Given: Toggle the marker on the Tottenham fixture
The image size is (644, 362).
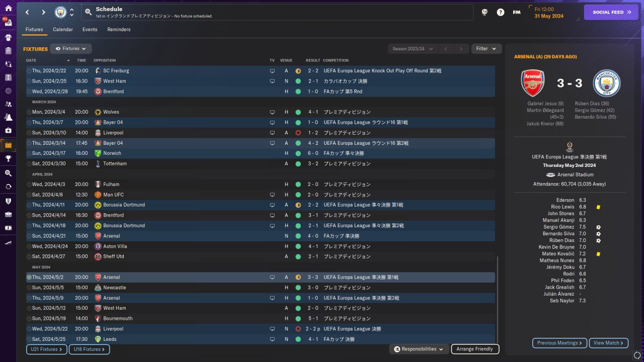Looking at the screenshot, I should (x=29, y=164).
